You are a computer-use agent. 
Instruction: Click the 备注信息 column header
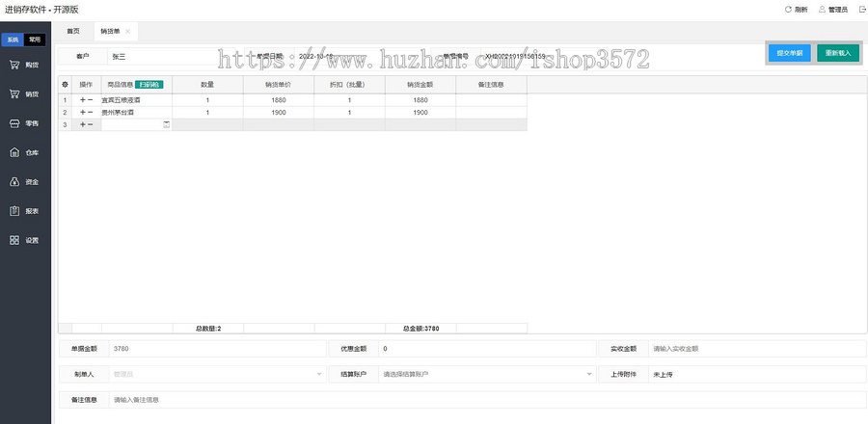[491, 85]
